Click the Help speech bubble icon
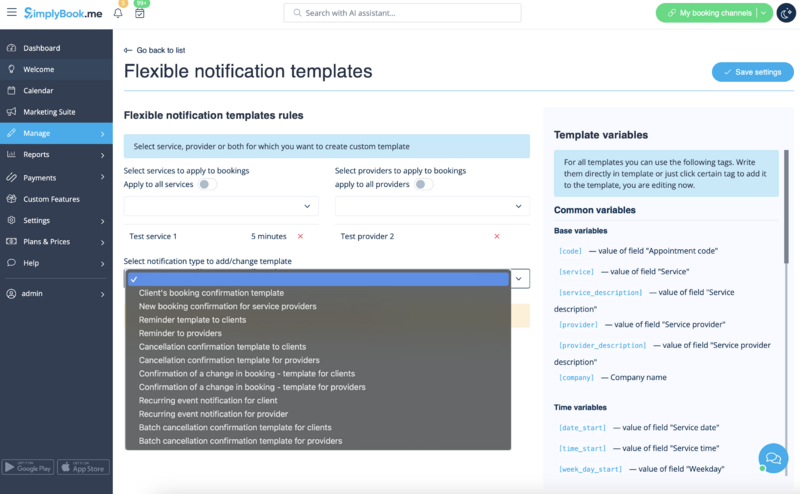This screenshot has height=494, width=800. (11, 262)
